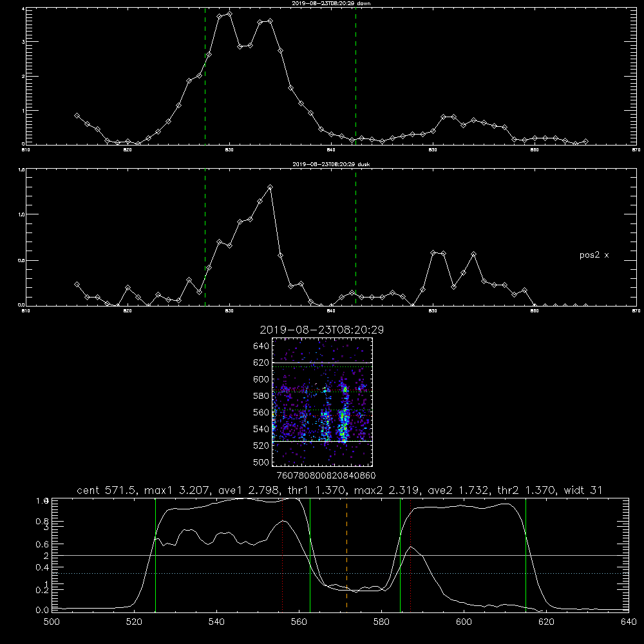Click the '500' x-axis label of bottom plot
This screenshot has width=644, height=644.
52,622
